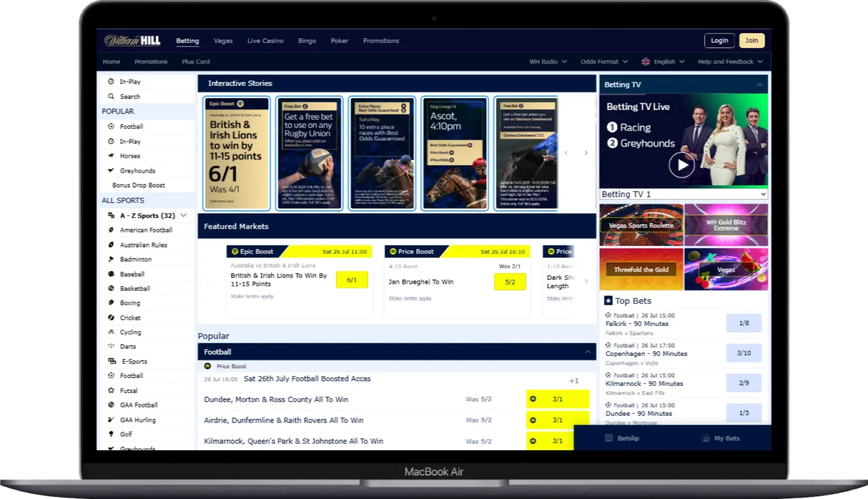Click the Greyhounds icon under Popular
The height and width of the screenshot is (499, 868).
[111, 170]
